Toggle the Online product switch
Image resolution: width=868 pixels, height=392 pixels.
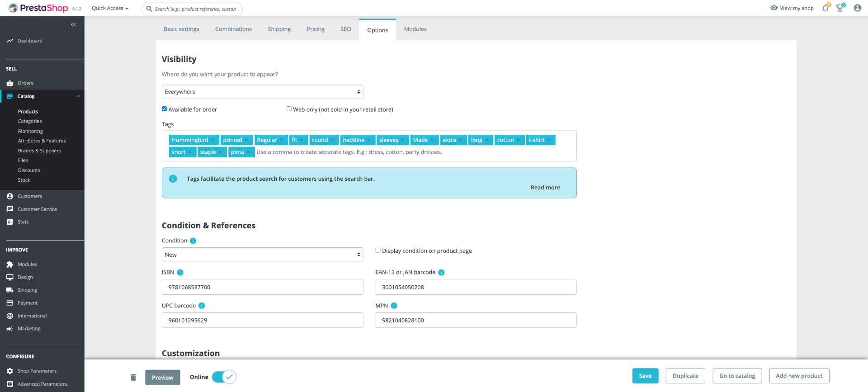224,377
